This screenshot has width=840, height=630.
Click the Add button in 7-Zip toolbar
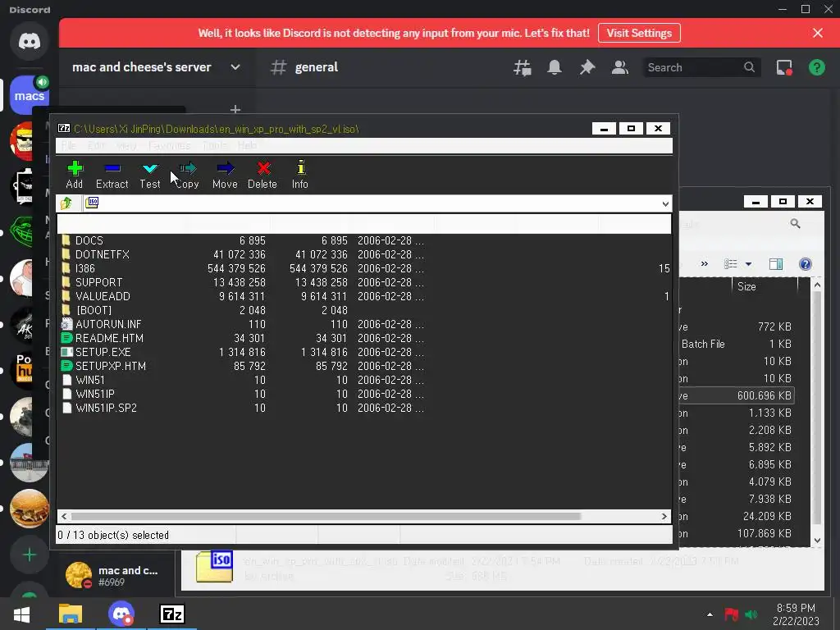(75, 175)
